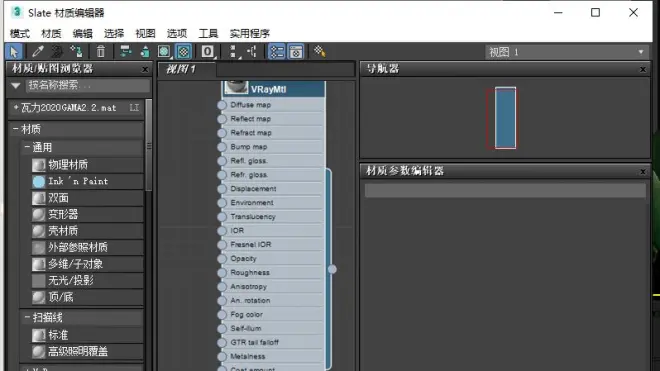This screenshot has height=371, width=660.
Task: Click the browser options triangle dropdown
Action: coord(16,85)
